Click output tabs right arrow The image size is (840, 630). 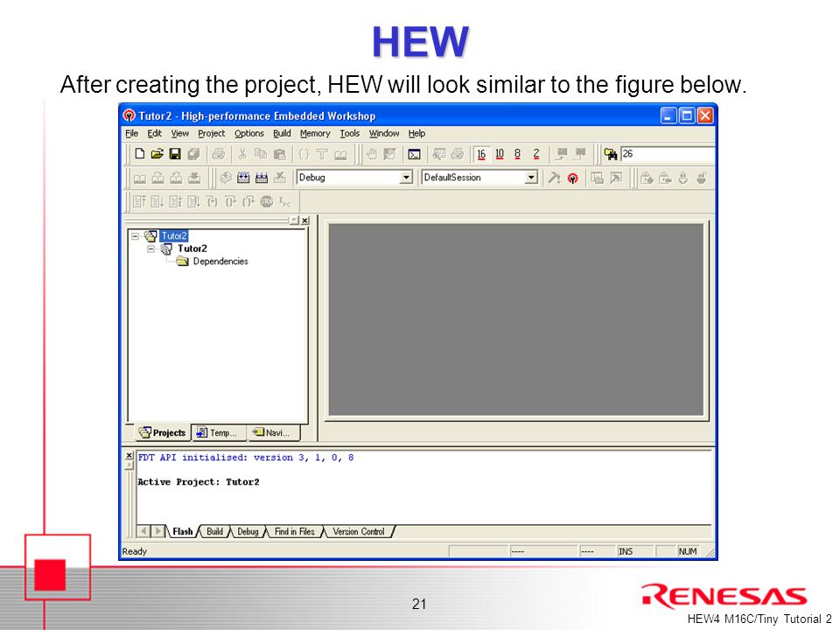(158, 531)
